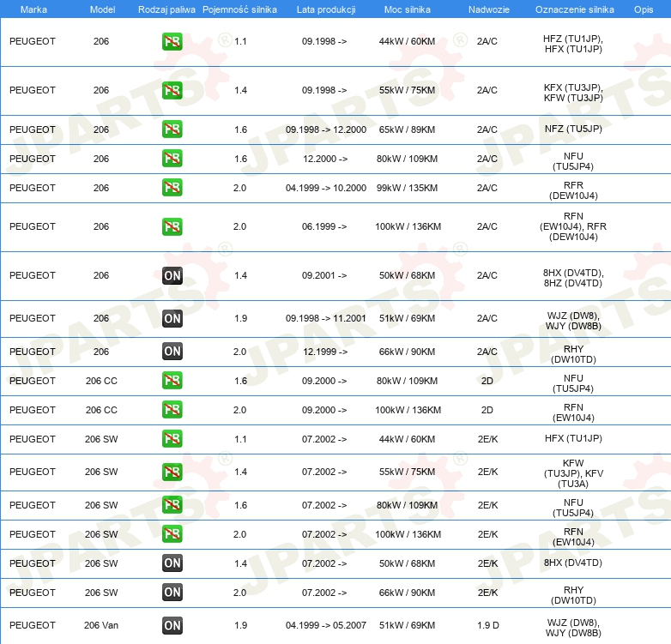Click petrol icon in 206 65kW / 89KM row

point(172,129)
